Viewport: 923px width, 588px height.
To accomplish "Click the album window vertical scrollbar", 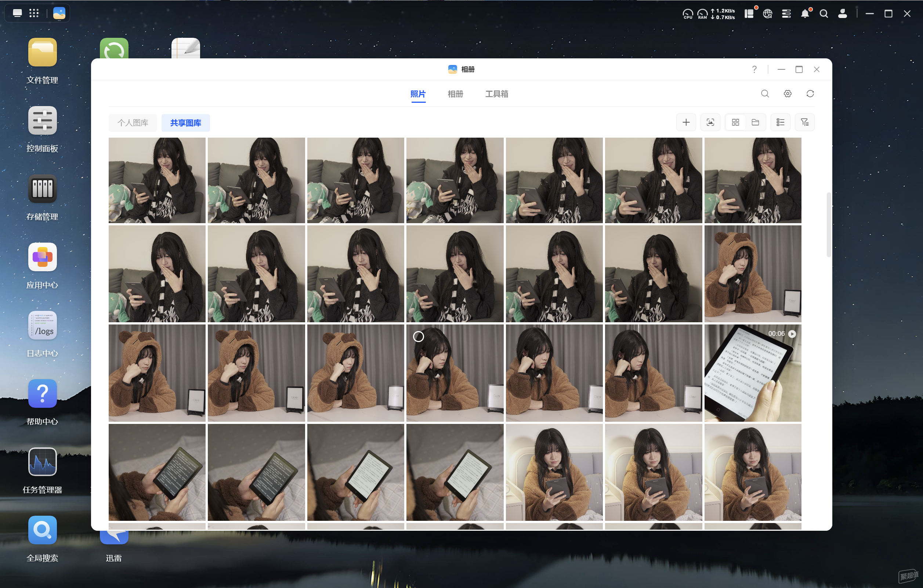I will [x=829, y=225].
